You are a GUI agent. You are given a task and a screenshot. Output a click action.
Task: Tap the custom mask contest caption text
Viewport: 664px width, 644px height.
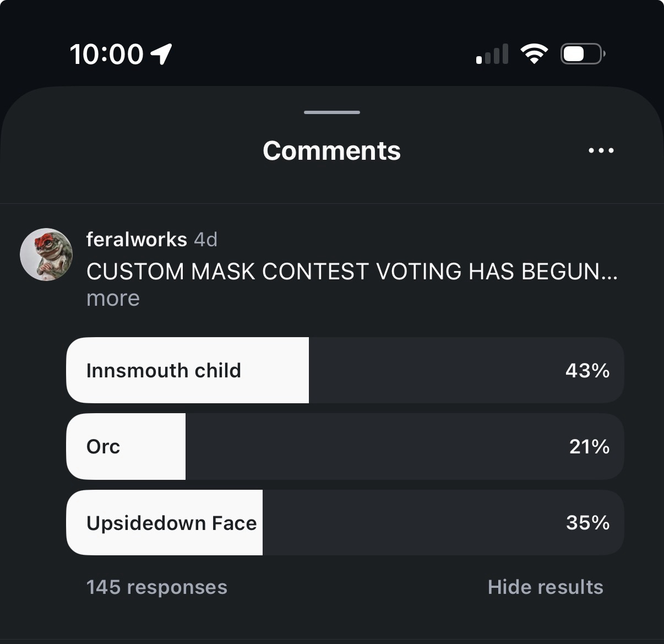pyautogui.click(x=351, y=272)
